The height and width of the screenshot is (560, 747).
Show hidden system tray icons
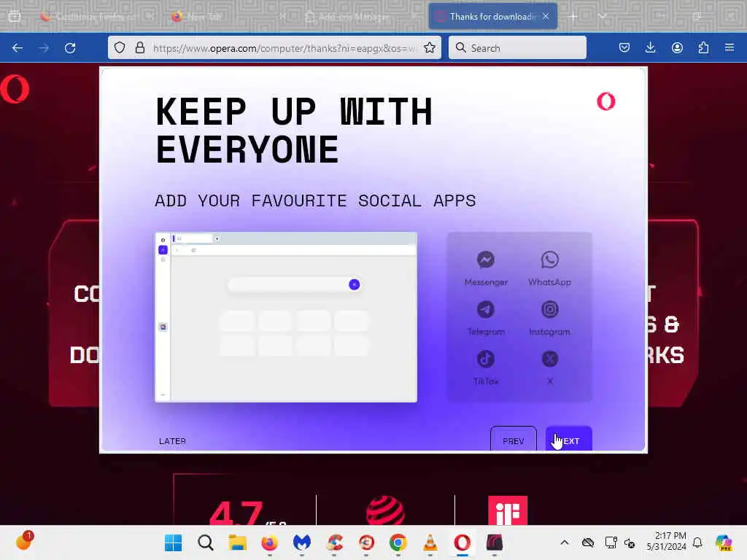point(564,542)
